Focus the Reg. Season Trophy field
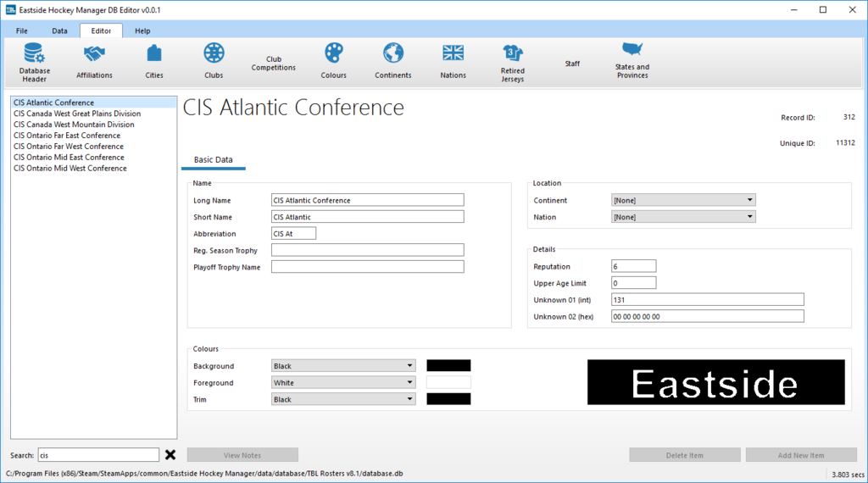 pyautogui.click(x=368, y=250)
